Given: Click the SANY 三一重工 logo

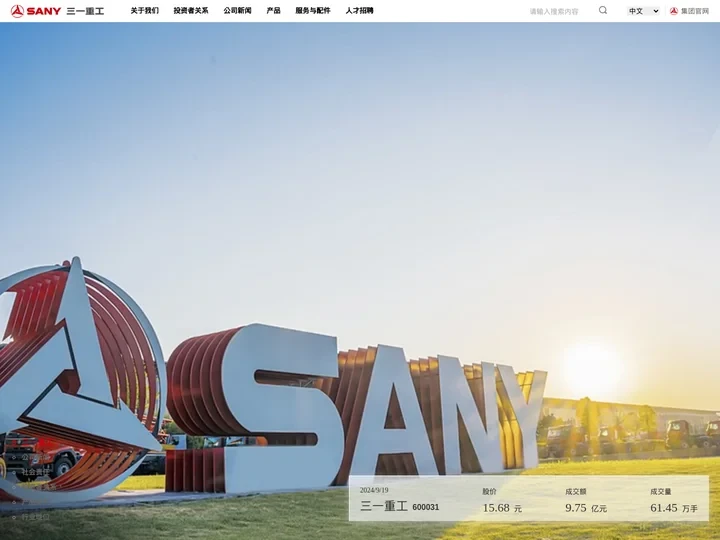Looking at the screenshot, I should [57, 11].
